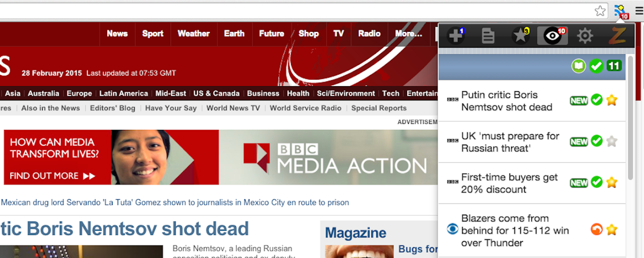Click BBC favicon beside UK must prepare item
The height and width of the screenshot is (258, 644).
[x=453, y=141]
